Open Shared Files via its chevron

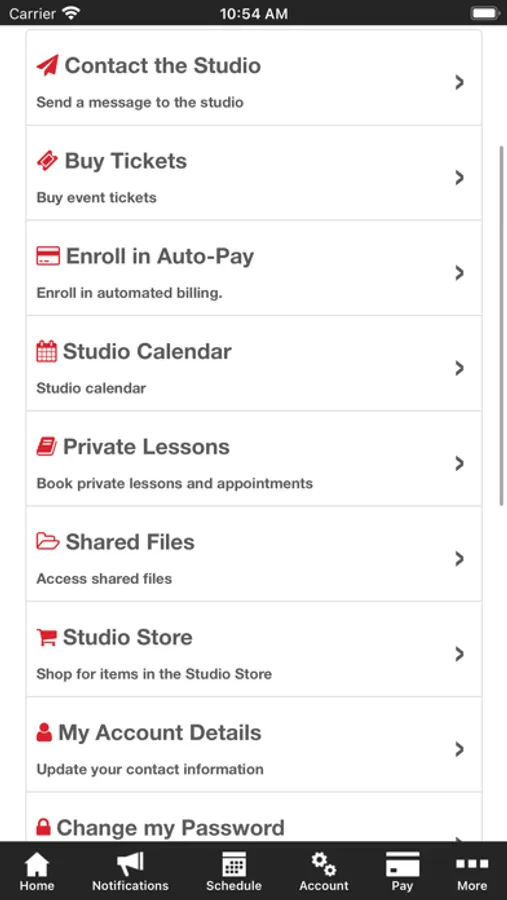pyautogui.click(x=459, y=559)
